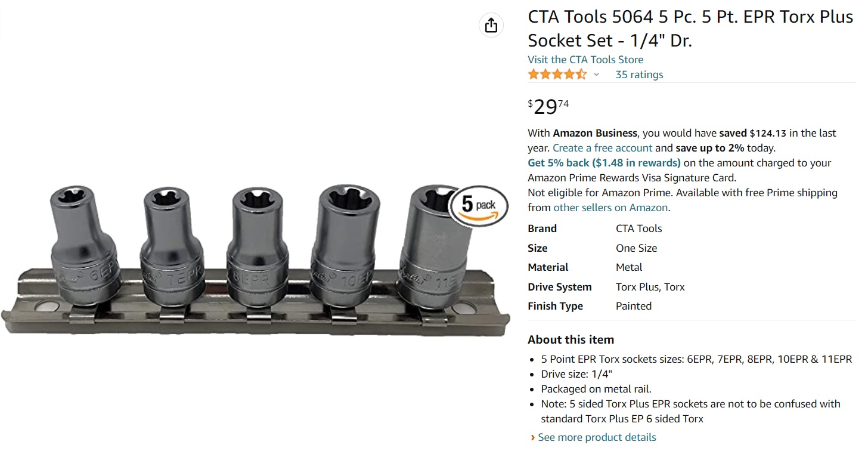Screen dimensions: 868x454
Task: Open the Visit the CTA Tools Store link
Action: pos(585,60)
